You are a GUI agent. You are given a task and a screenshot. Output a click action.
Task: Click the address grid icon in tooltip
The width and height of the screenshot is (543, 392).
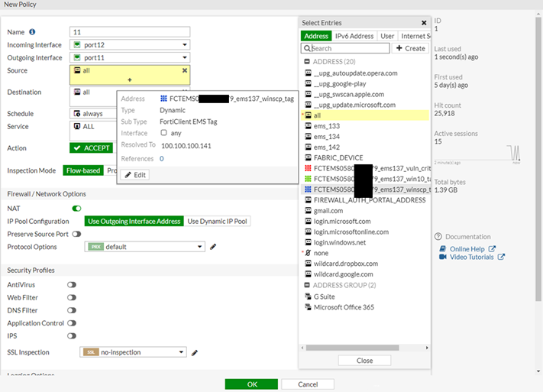pos(164,99)
